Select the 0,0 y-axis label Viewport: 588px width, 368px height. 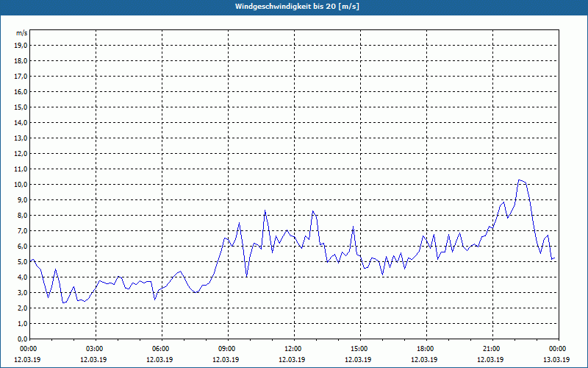pos(23,339)
